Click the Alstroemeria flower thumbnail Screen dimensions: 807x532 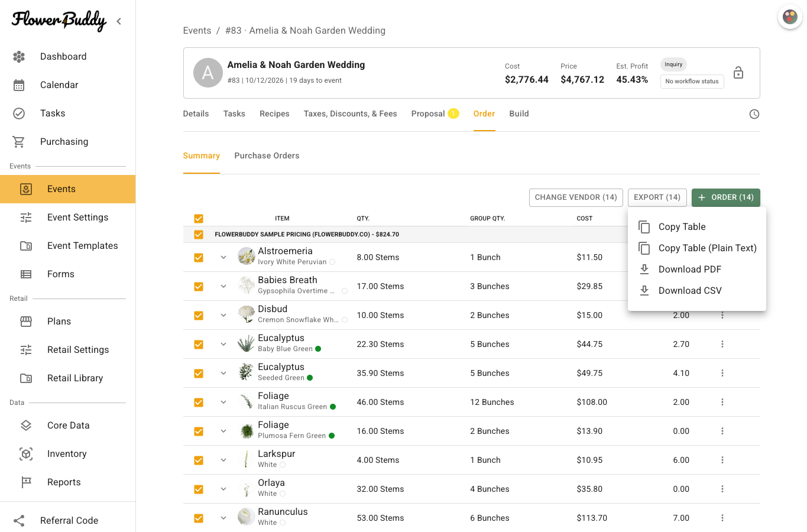[246, 257]
